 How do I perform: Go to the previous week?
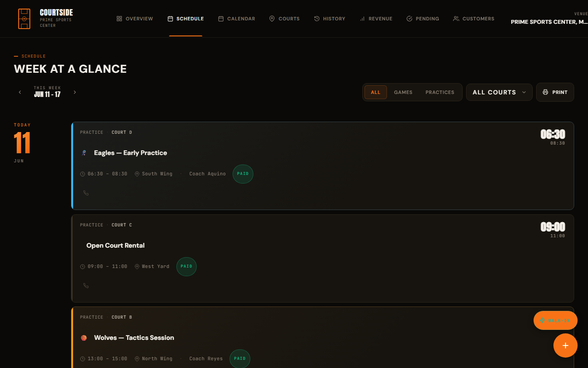click(20, 92)
